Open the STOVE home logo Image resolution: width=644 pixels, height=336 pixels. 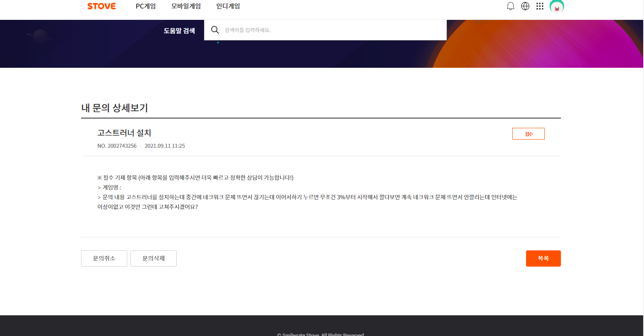pos(101,6)
